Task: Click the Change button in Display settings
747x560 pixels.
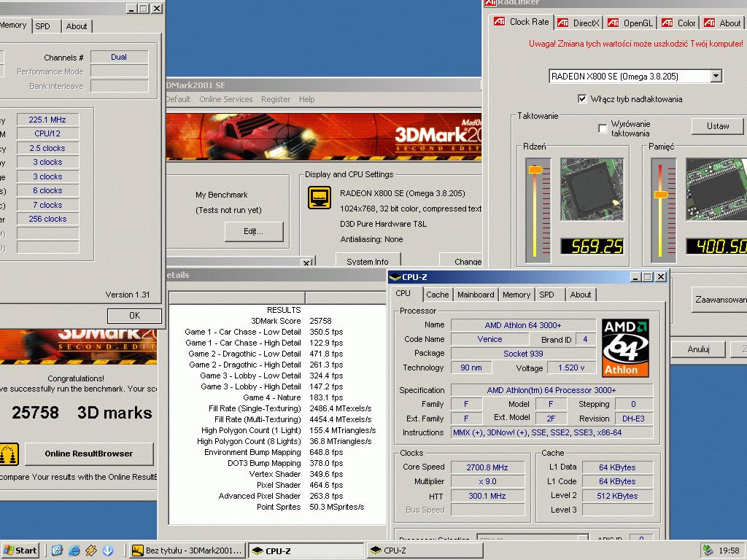Action: click(x=461, y=260)
